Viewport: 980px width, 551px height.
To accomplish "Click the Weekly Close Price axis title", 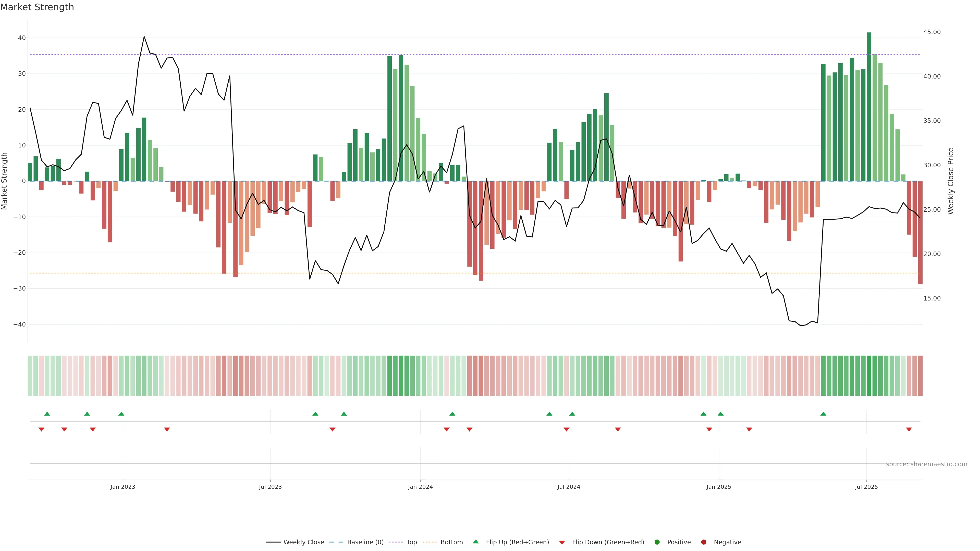I will (x=951, y=181).
